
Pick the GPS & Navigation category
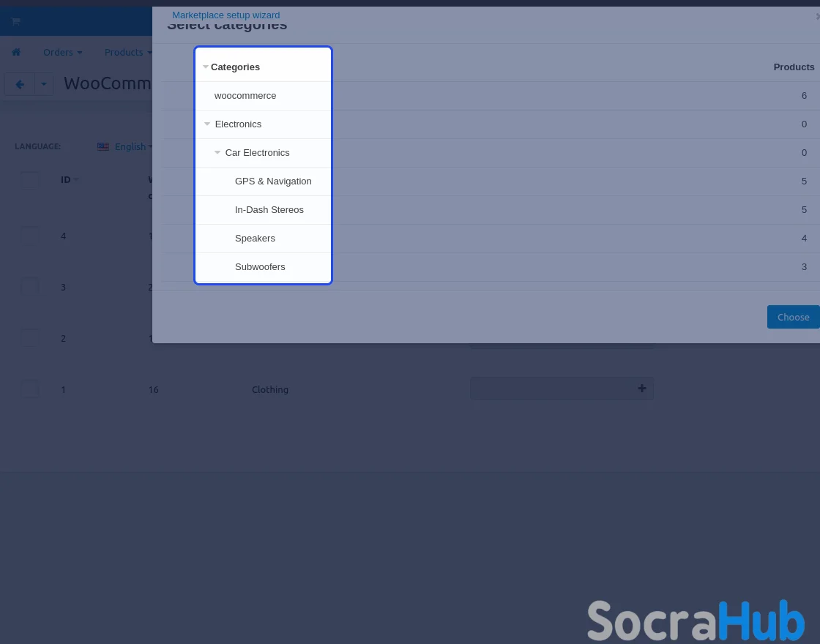pyautogui.click(x=273, y=181)
